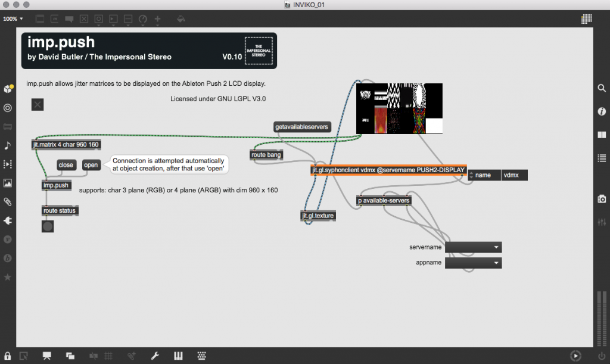Toggle the audio power button bottom right

pos(602,356)
